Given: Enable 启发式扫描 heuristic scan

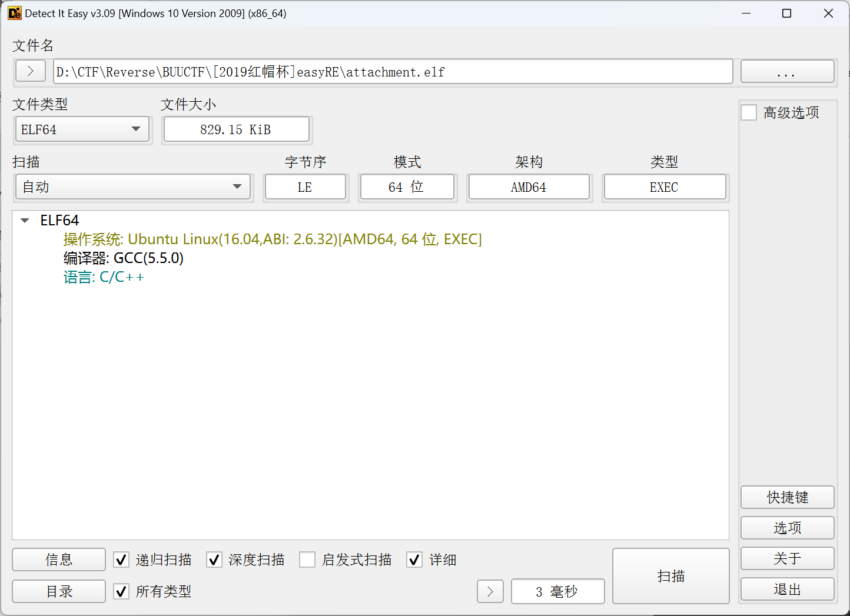Looking at the screenshot, I should point(307,560).
